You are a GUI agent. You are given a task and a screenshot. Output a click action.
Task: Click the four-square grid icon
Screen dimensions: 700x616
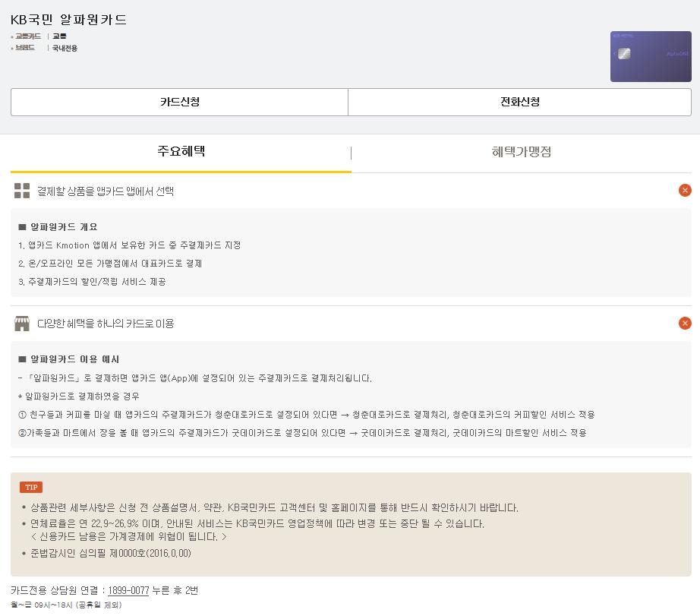coord(22,191)
